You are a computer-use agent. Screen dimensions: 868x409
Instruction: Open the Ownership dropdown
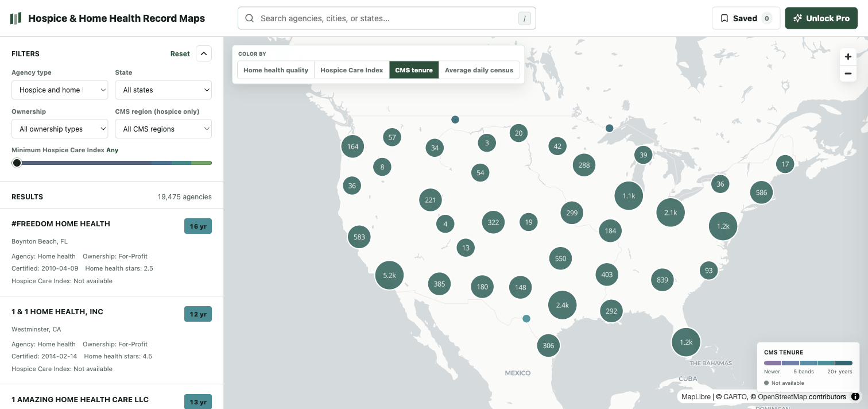[x=60, y=129]
